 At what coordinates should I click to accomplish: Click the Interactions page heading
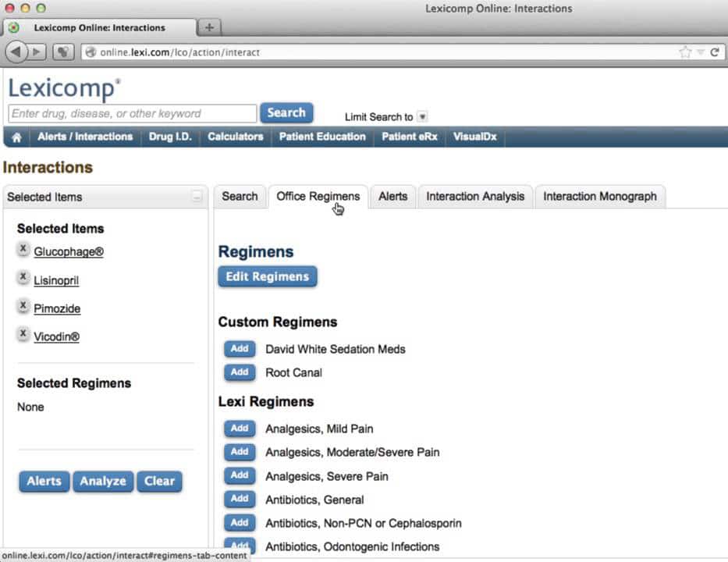[x=48, y=167]
